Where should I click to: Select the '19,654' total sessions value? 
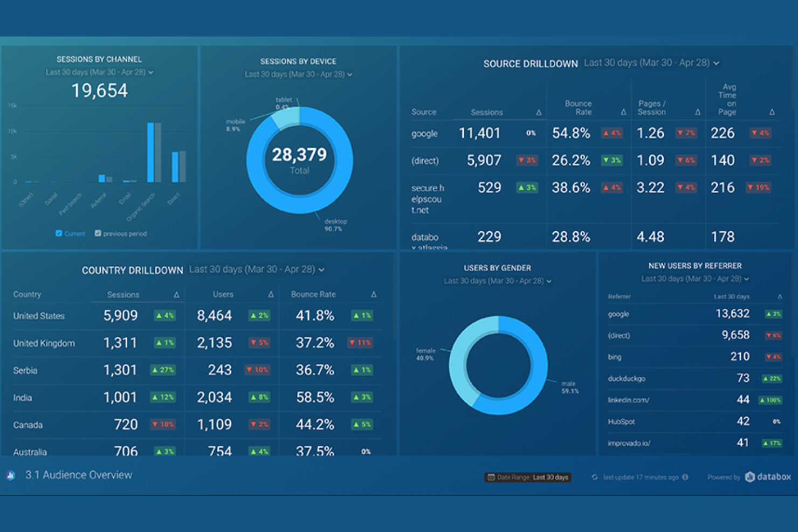pos(99,91)
